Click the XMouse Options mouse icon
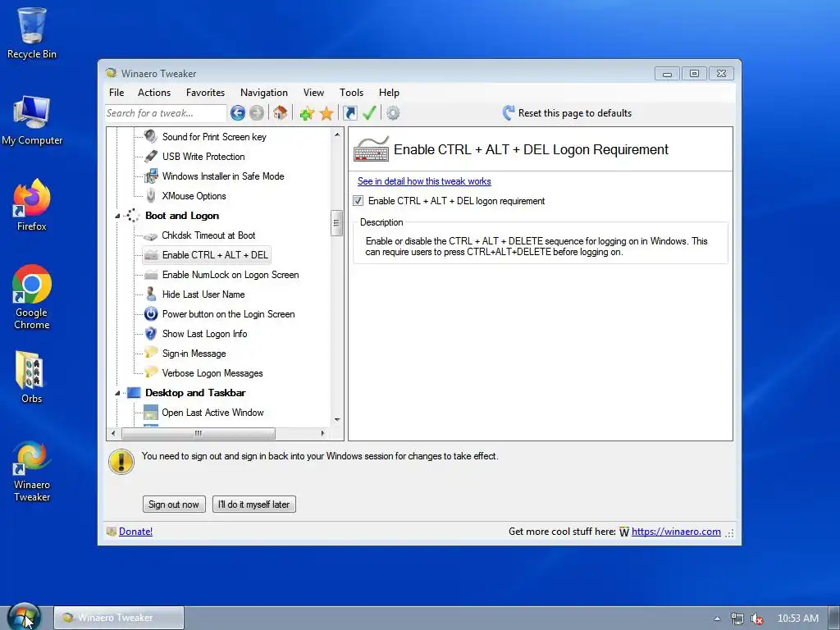 151,196
